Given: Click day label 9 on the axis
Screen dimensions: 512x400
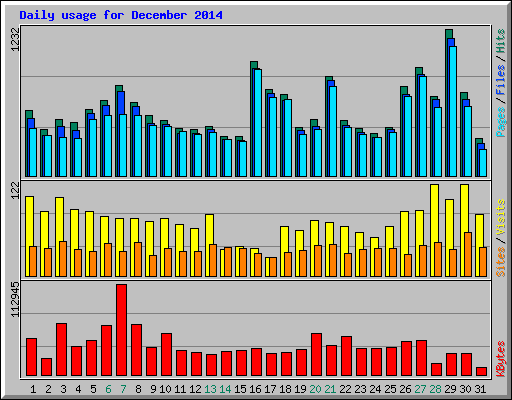Looking at the screenshot, I should coord(153,389).
